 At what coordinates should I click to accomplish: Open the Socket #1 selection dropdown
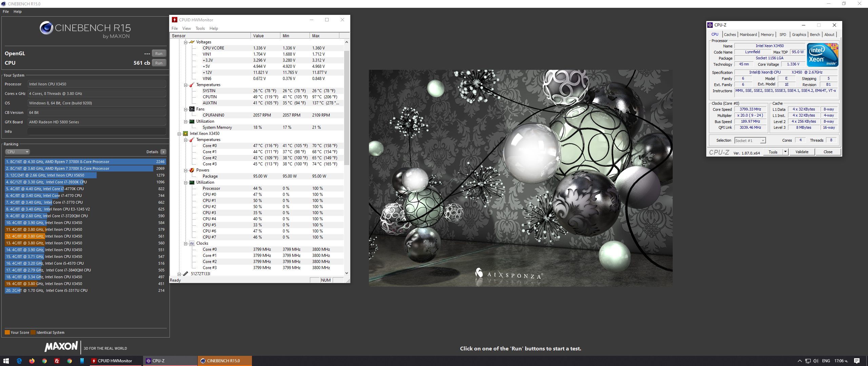(x=750, y=141)
